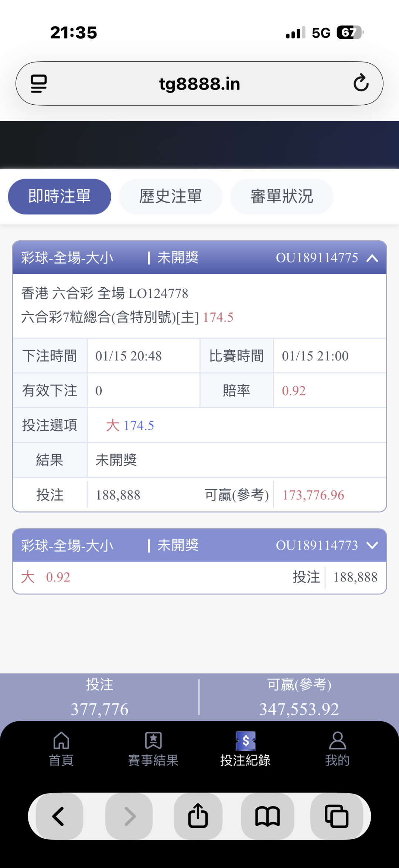
Task: Switch to 審單狀況 tab
Action: [x=282, y=196]
